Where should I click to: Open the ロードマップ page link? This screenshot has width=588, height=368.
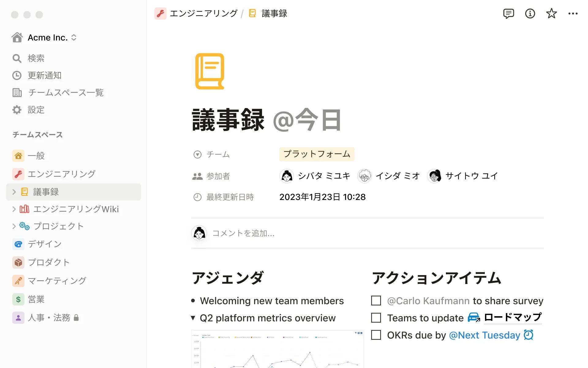coord(513,318)
